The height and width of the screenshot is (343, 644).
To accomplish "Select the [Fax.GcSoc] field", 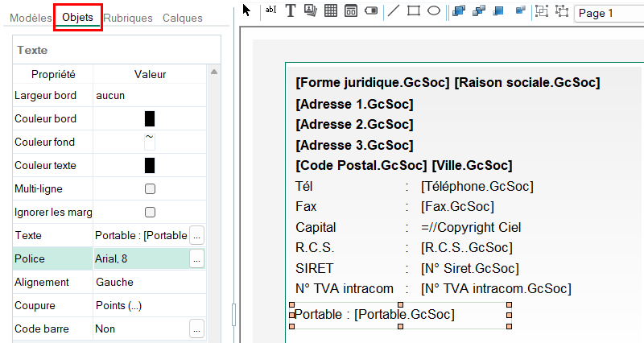I will (457, 207).
